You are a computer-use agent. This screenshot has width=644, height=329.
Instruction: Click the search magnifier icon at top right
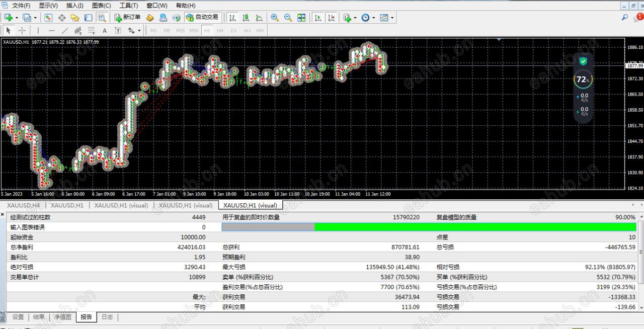tap(624, 18)
